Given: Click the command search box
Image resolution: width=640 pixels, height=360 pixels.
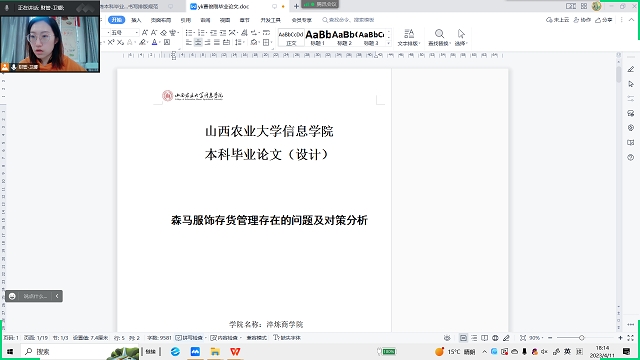Looking at the screenshot, I should coord(349,20).
